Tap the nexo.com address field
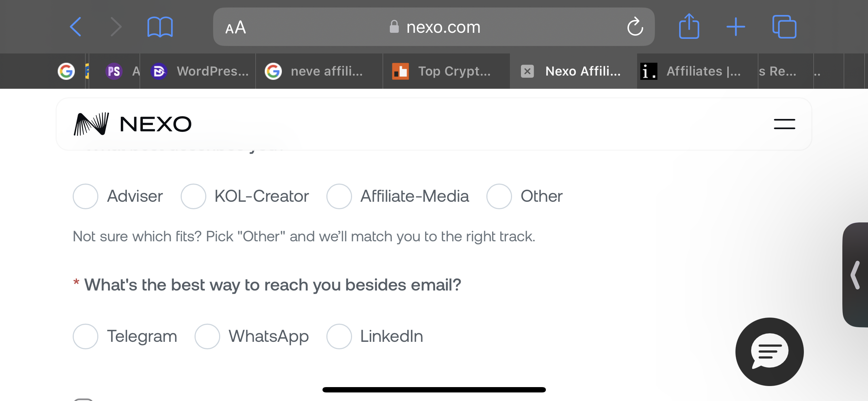This screenshot has height=401, width=868. point(434,27)
